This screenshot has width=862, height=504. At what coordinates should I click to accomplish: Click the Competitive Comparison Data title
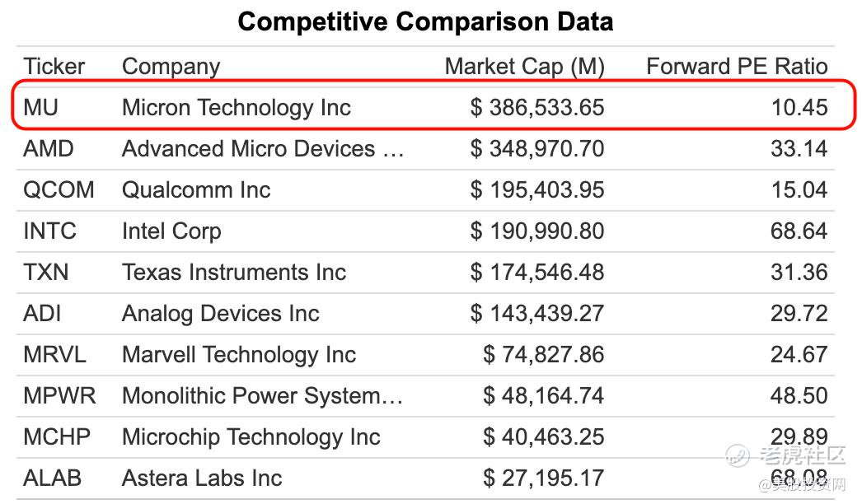pos(425,21)
